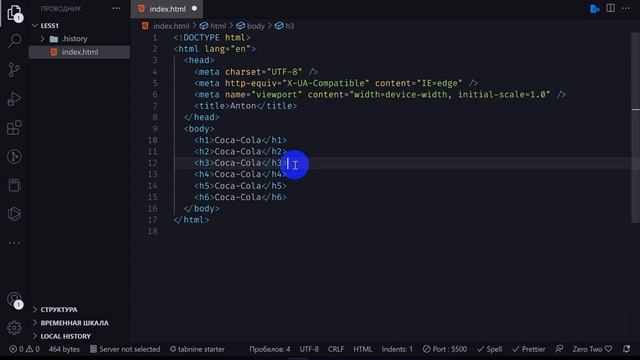Viewport: 640px width, 360px height.
Task: Open the notebook icon below git history icon
Action: pyautogui.click(x=14, y=185)
